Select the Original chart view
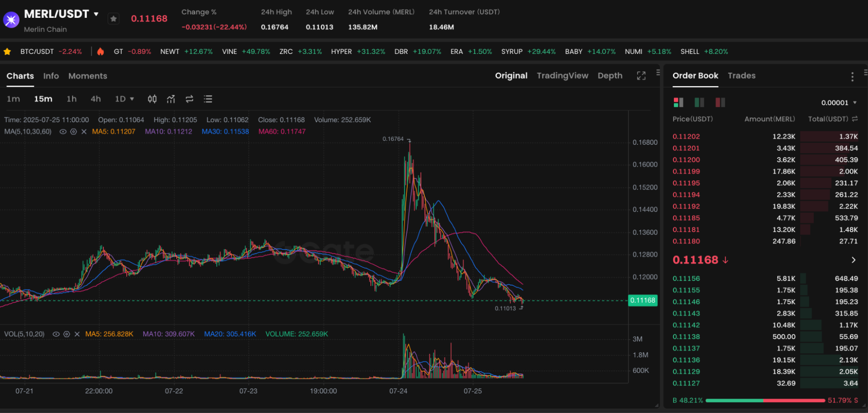 511,76
